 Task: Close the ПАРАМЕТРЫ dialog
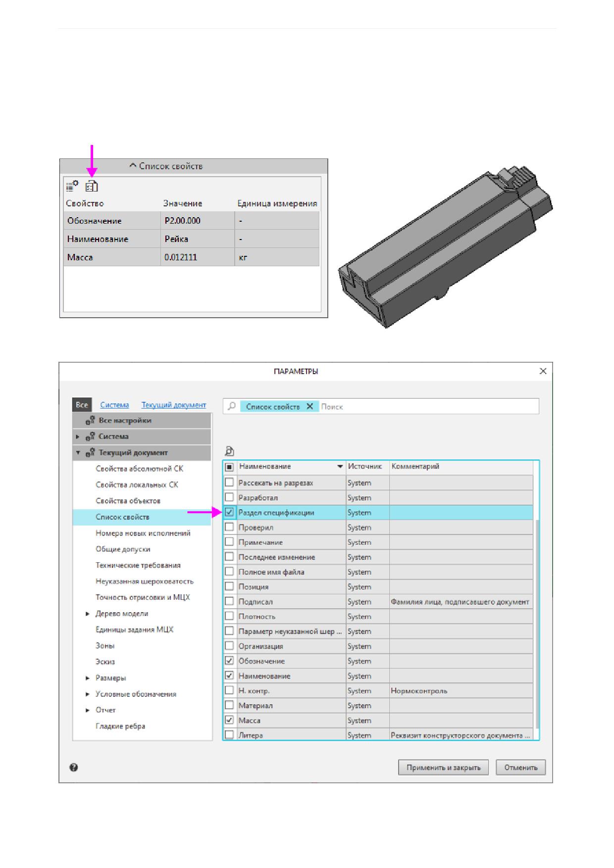pos(543,371)
